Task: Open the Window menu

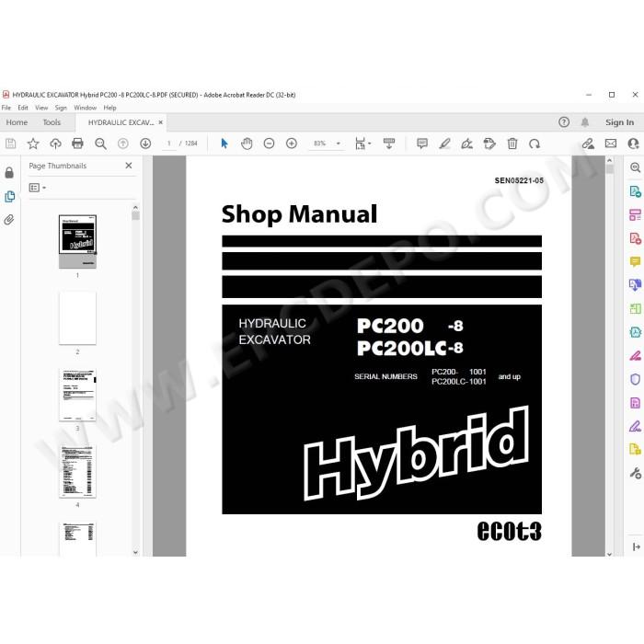Action: (85, 108)
